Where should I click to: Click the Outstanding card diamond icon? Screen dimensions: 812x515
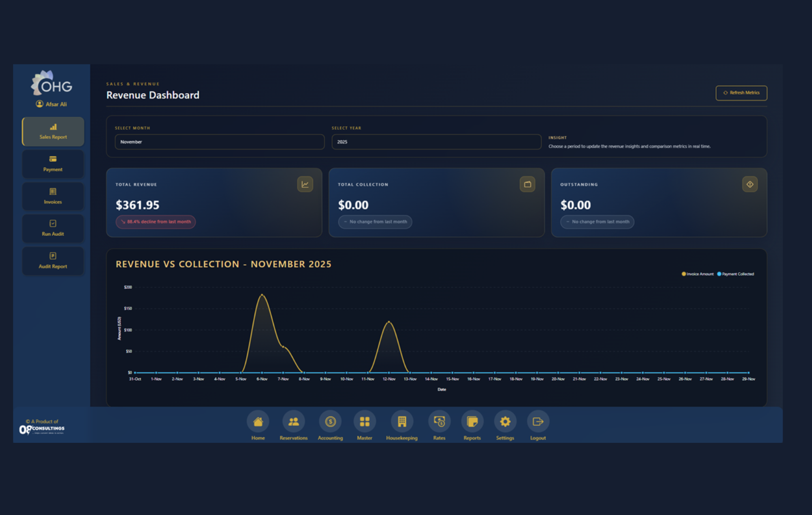[x=750, y=184]
